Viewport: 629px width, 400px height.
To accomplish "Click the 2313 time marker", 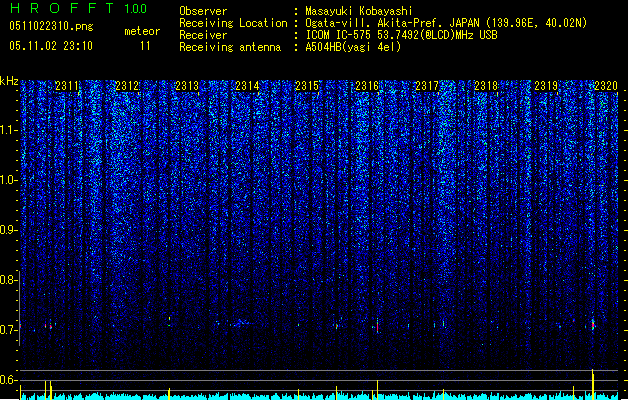I will click(187, 86).
